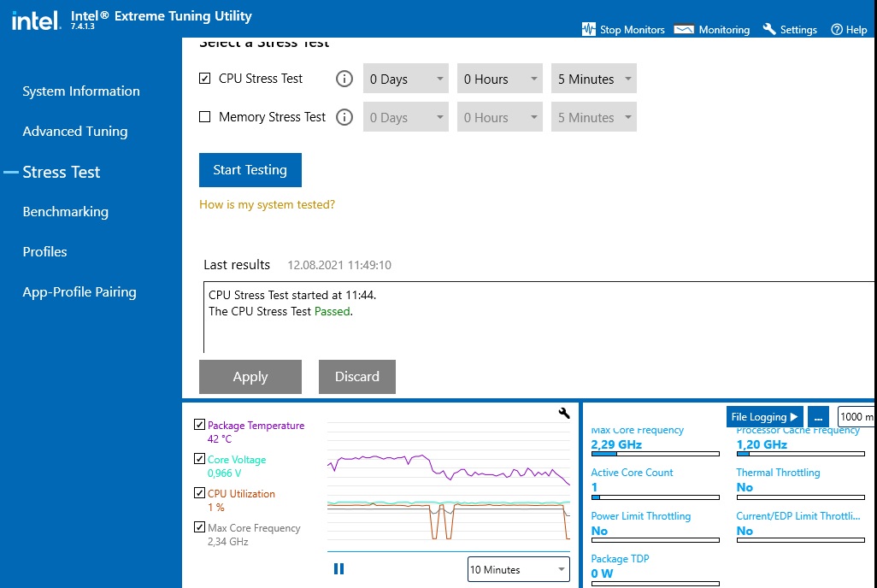Screen dimensions: 877x588
Task: Toggle CPU Utilization graph checkbox
Action: click(199, 493)
